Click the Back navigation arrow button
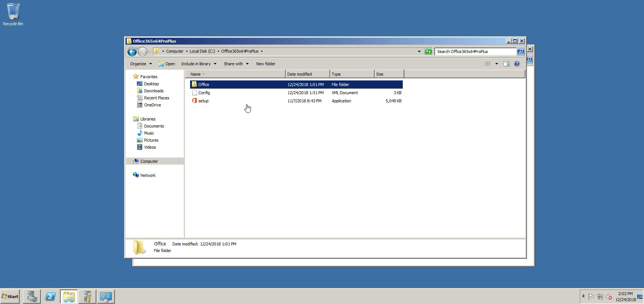Viewport: 644px width, 304px height. (132, 52)
